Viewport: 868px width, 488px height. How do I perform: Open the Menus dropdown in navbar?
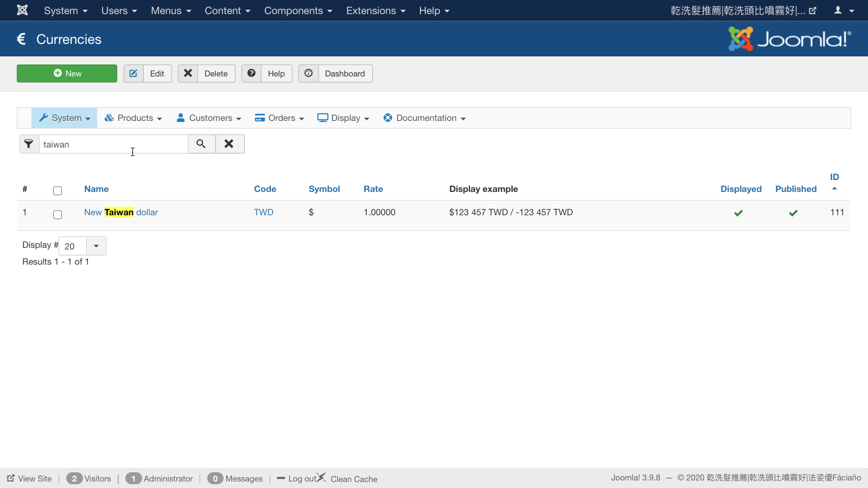tap(171, 11)
